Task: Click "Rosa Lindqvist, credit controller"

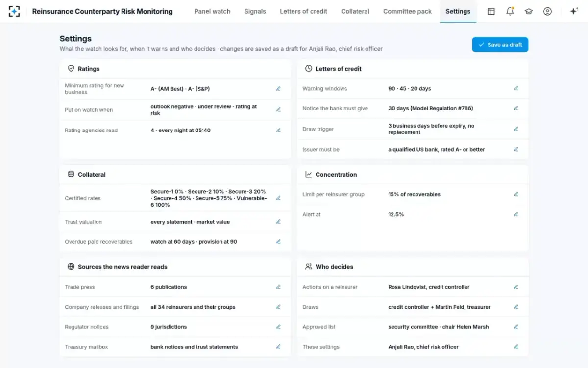Action: pos(429,287)
